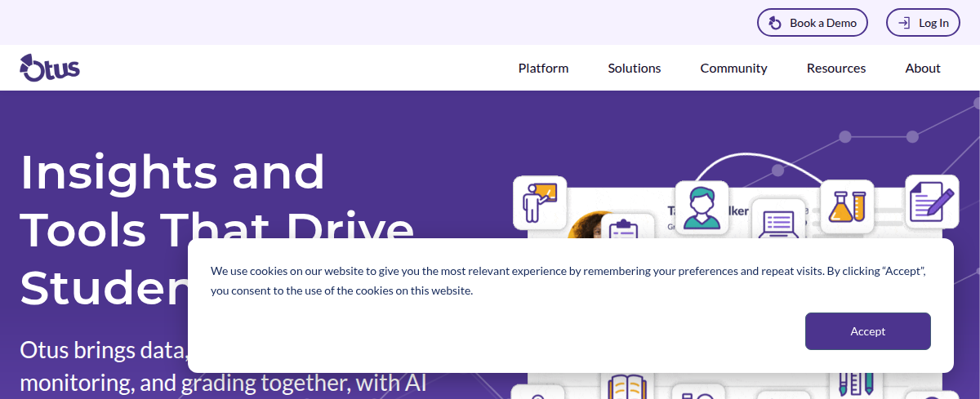Open the Platform menu
This screenshot has width=980, height=399.
543,69
